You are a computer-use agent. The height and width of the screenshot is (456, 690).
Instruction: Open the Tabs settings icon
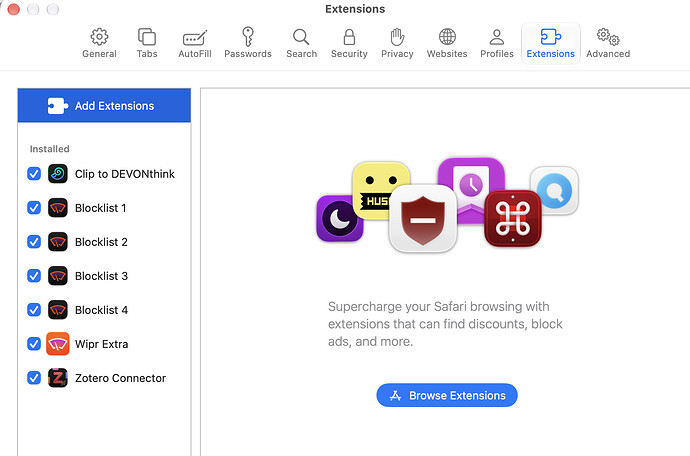tap(147, 43)
